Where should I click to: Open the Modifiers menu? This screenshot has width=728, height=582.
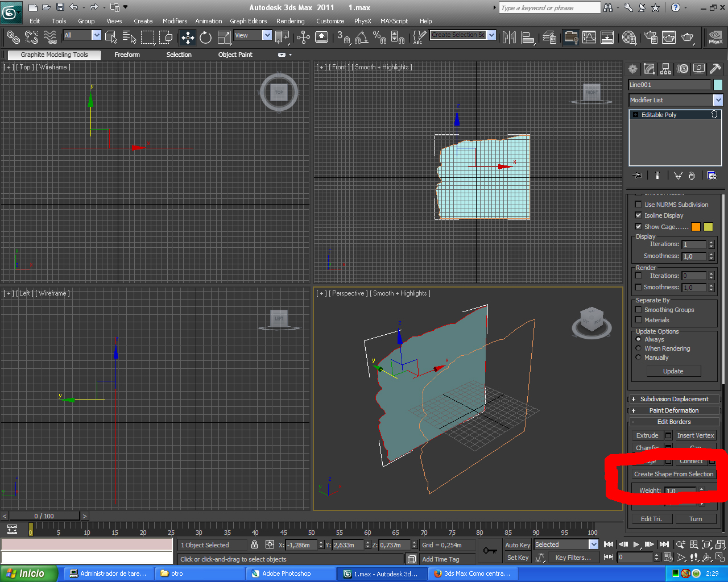coord(175,21)
